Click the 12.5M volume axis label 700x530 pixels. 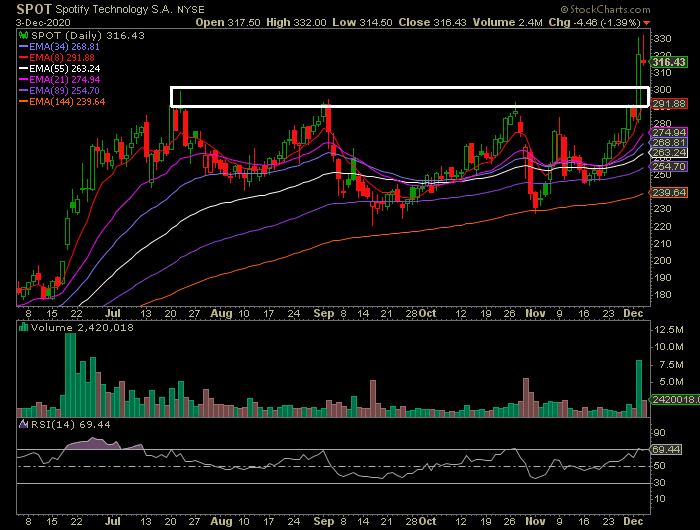tap(668, 330)
